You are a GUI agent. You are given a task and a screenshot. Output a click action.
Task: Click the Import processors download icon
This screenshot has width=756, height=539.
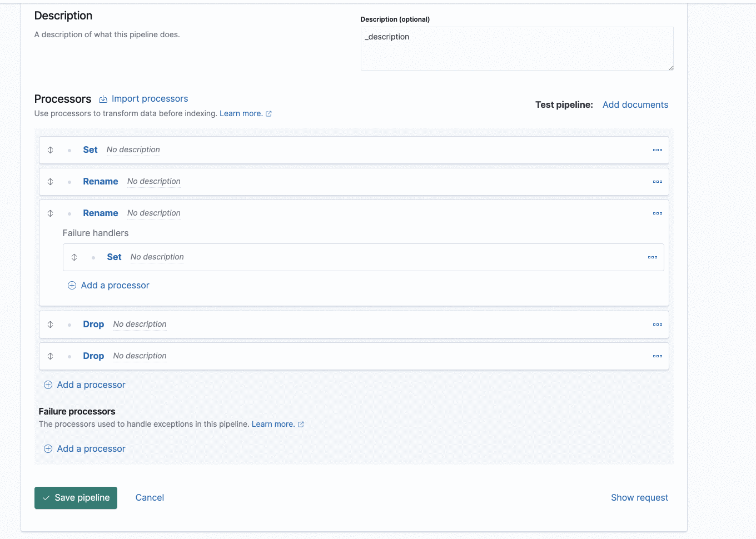(103, 99)
